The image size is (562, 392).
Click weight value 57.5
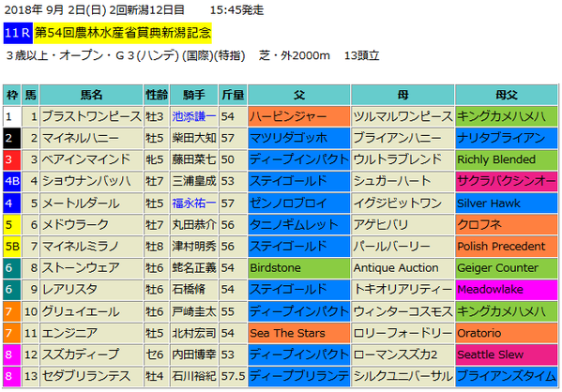tap(233, 376)
